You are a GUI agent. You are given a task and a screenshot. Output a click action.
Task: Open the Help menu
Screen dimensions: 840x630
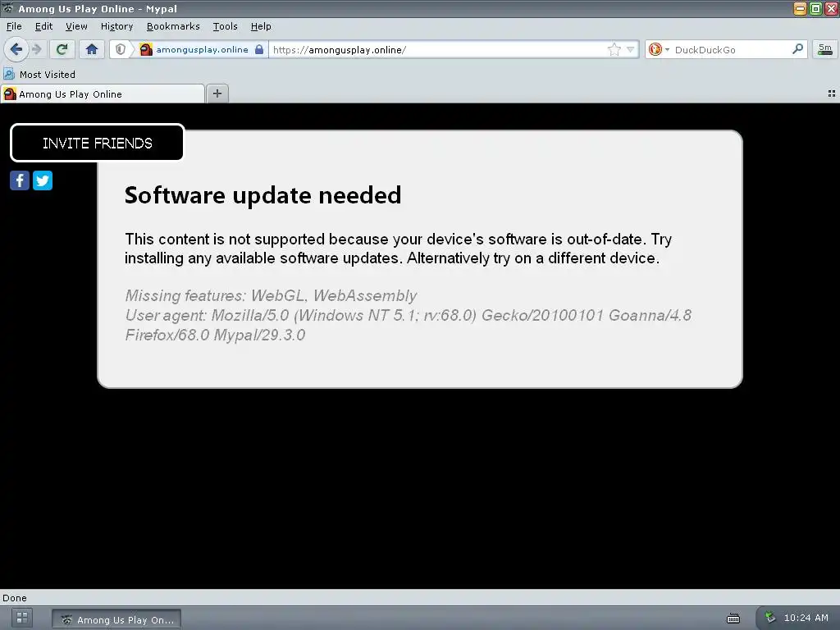[x=261, y=26]
